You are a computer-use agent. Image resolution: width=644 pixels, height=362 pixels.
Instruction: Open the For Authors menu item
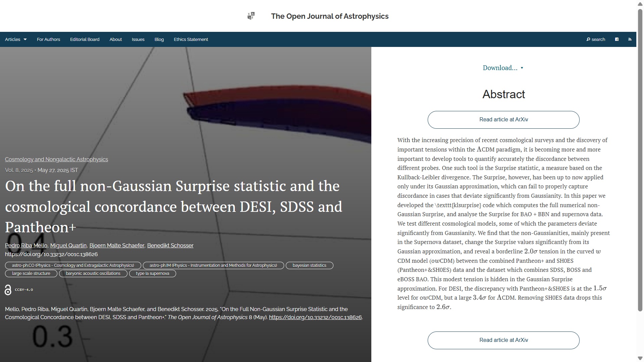(x=48, y=40)
